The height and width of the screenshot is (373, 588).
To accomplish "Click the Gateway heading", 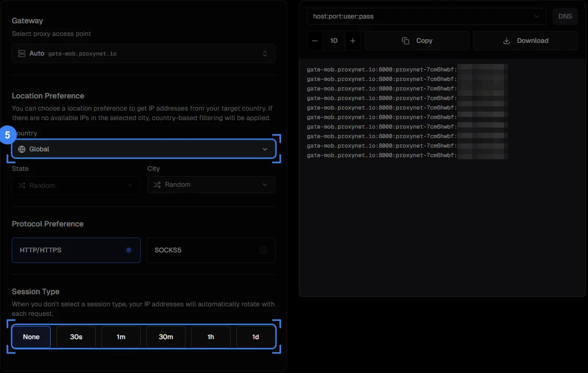I will pos(27,21).
